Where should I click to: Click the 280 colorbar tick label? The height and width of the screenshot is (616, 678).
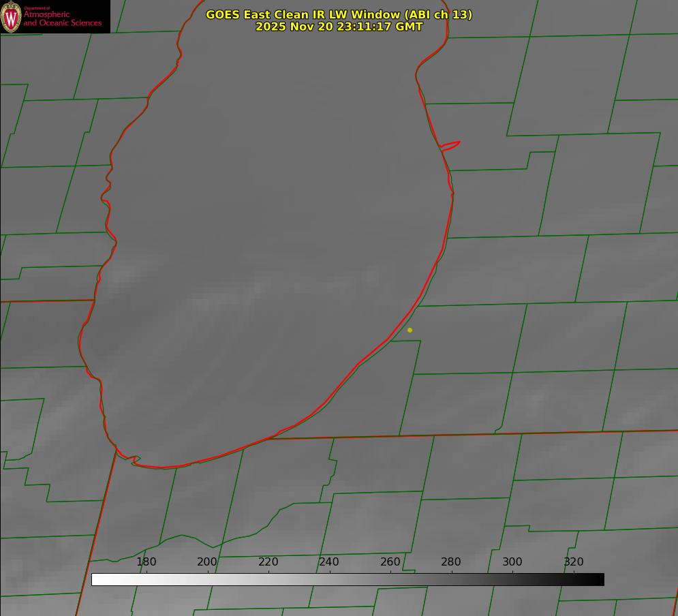tap(451, 561)
